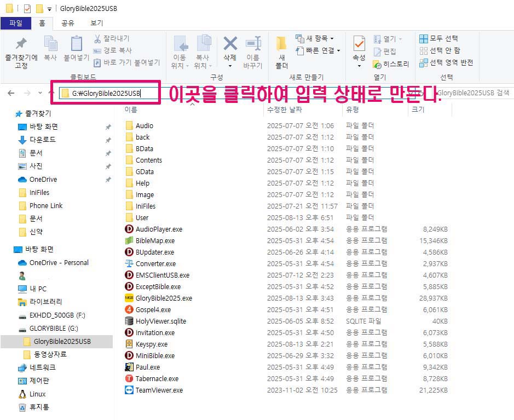Image resolution: width=514 pixels, height=420 pixels.
Task: Open the recent locations dropdown arrow
Action: click(x=40, y=93)
